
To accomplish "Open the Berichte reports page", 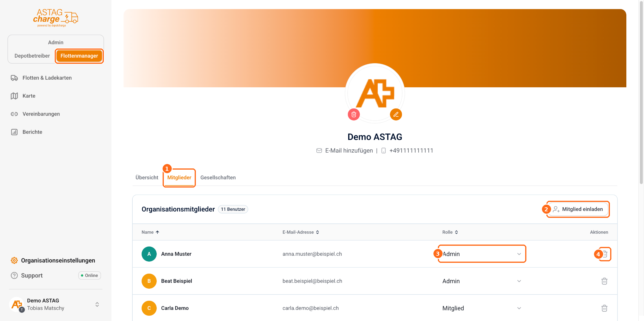I will [26, 132].
